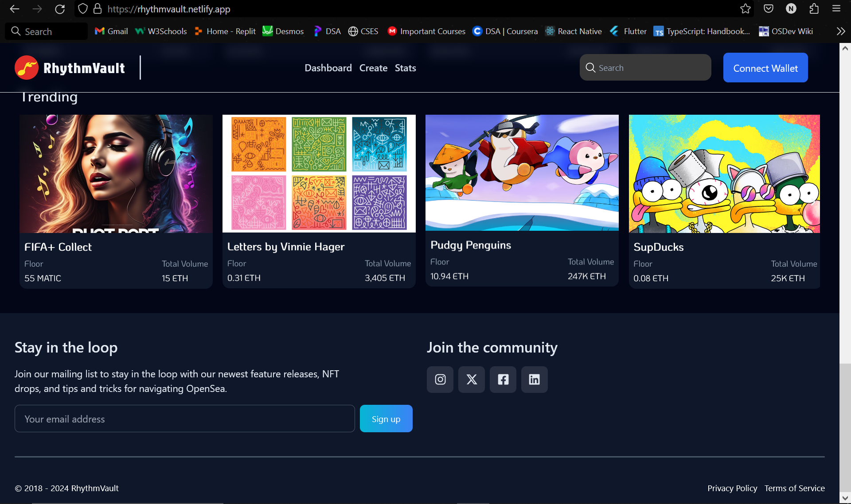Click the LinkedIn social icon
Screen dimensions: 851x504
point(535,380)
